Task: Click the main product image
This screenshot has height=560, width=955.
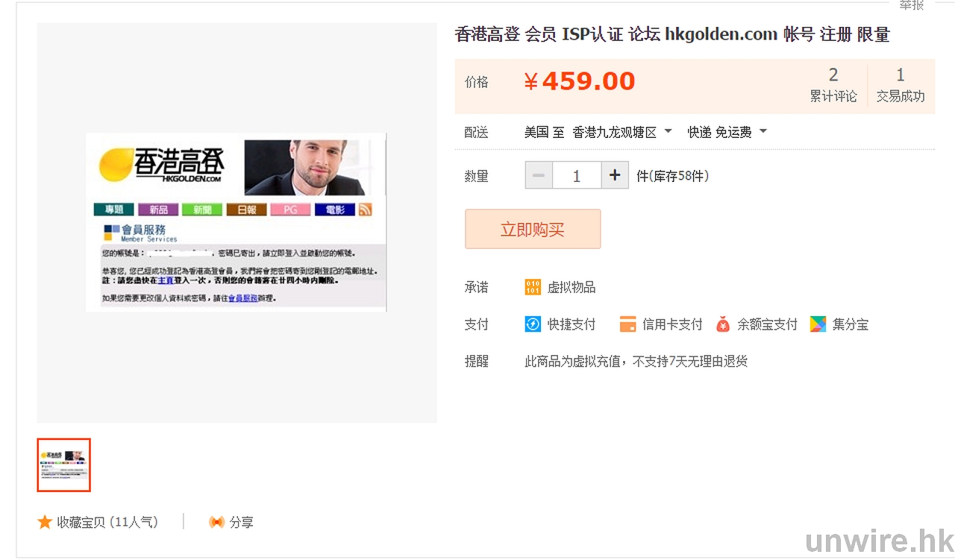Action: pos(237,222)
